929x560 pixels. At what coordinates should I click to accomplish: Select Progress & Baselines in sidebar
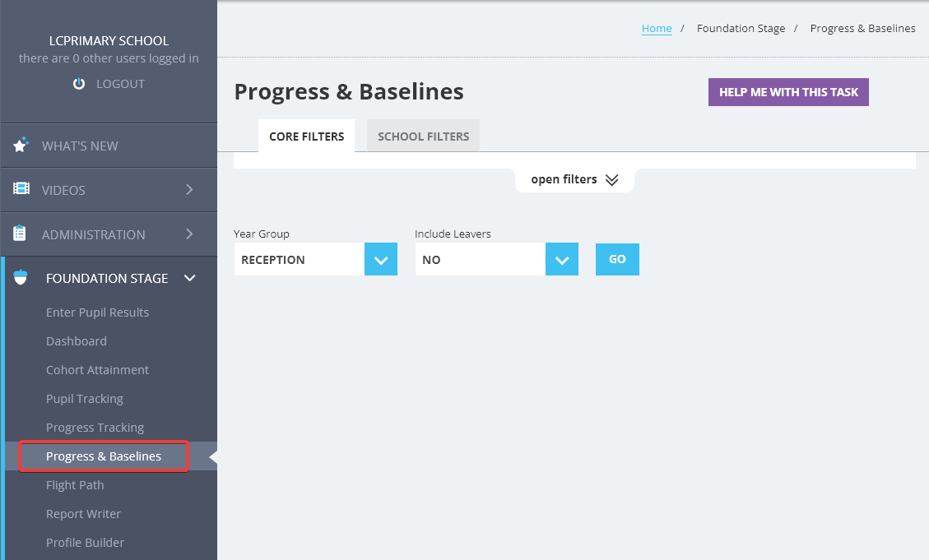tap(104, 456)
